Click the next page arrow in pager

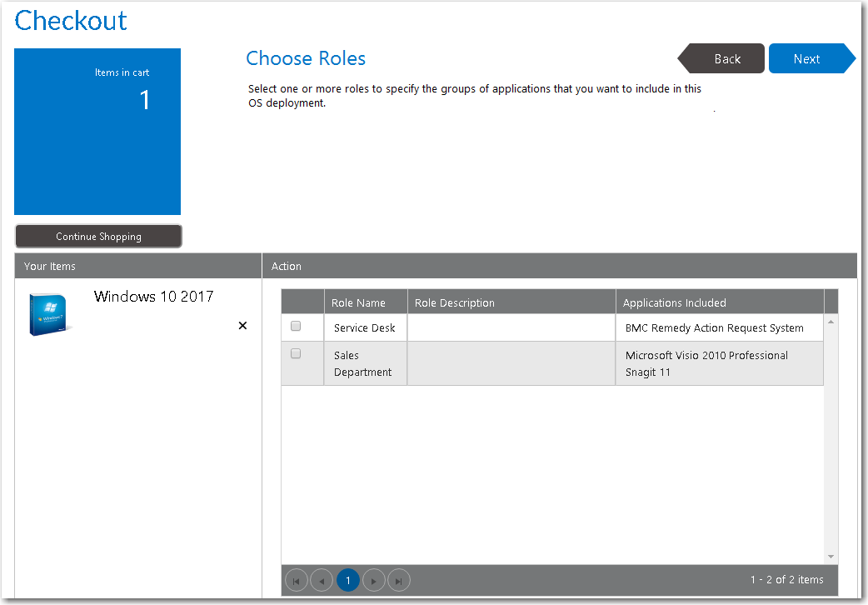click(374, 580)
